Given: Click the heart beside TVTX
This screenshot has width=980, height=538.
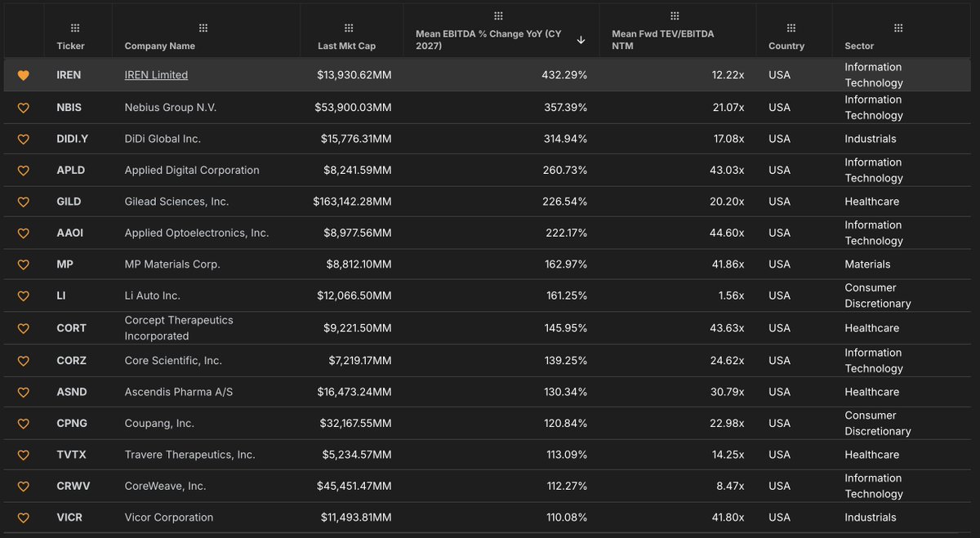Looking at the screenshot, I should click(23, 455).
